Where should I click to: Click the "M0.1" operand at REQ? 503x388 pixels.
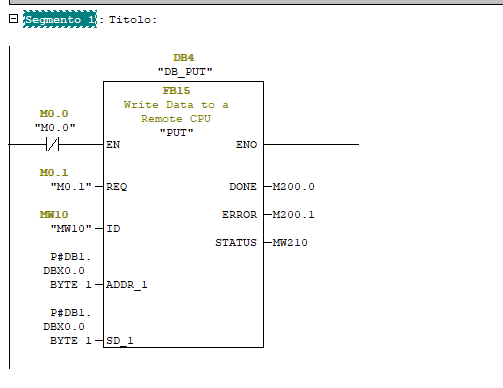tap(71, 186)
